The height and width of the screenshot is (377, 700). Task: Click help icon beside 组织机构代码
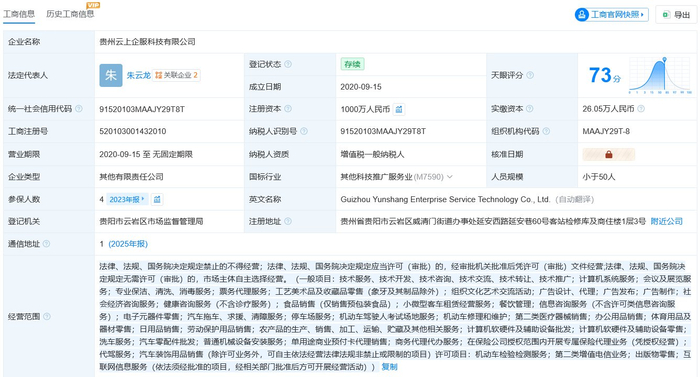click(546, 131)
